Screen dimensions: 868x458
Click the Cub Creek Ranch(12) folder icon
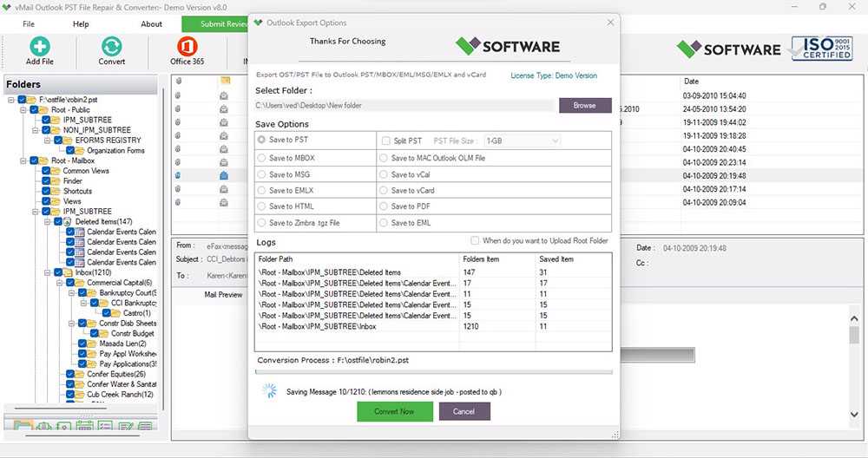pyautogui.click(x=80, y=395)
